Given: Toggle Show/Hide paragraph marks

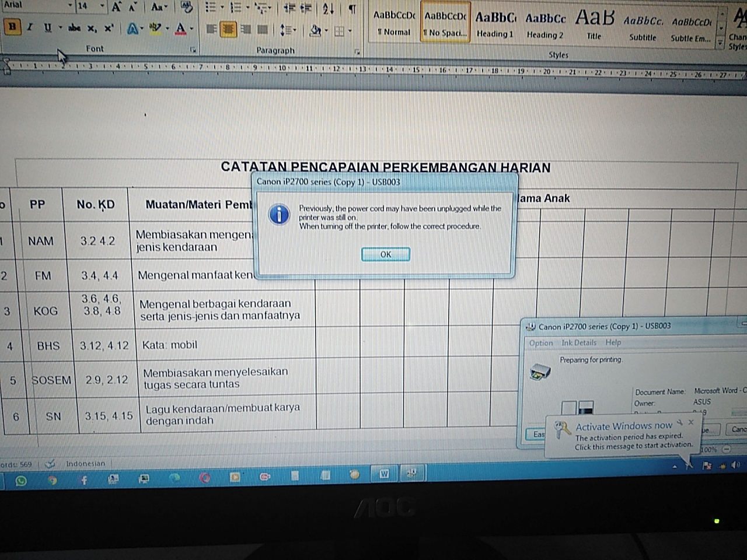Looking at the screenshot, I should tap(352, 8).
